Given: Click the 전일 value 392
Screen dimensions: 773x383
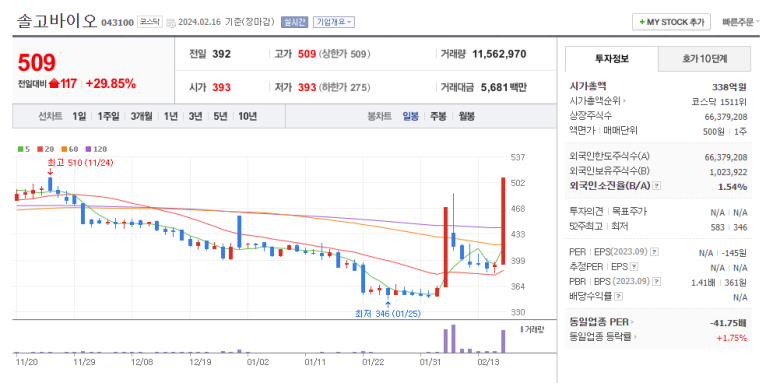Looking at the screenshot, I should pos(221,54).
